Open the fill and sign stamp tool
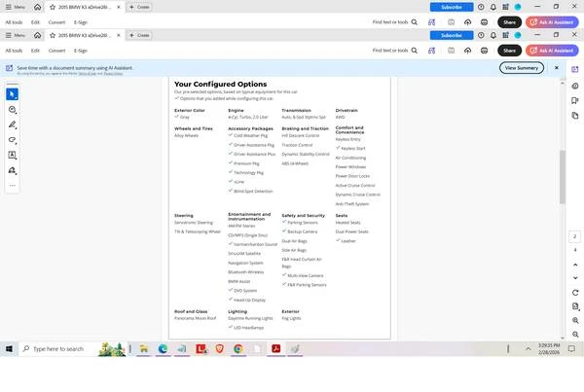This screenshot has width=584, height=392. point(12,170)
